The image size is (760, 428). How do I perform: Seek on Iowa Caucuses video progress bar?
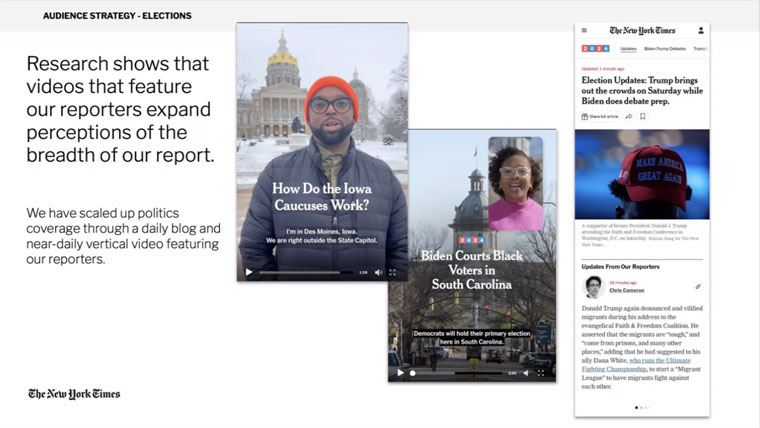tap(306, 272)
